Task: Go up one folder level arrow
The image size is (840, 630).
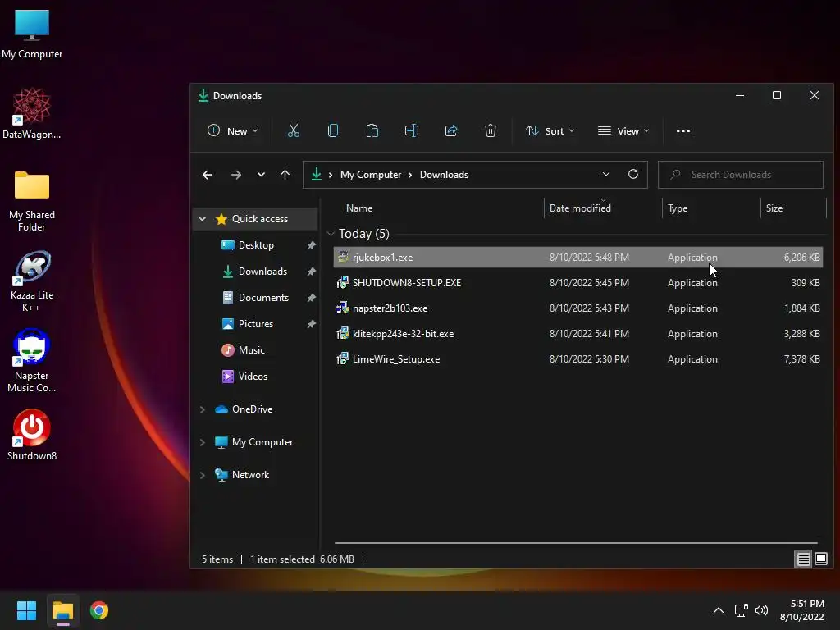Action: click(x=285, y=175)
